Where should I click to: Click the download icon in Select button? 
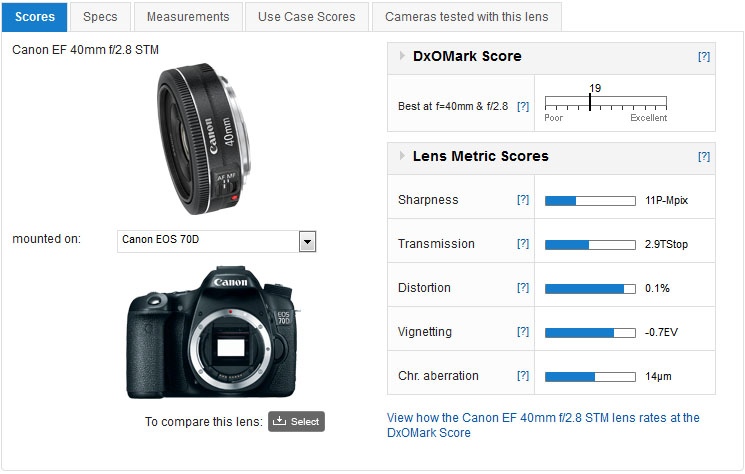pos(279,421)
